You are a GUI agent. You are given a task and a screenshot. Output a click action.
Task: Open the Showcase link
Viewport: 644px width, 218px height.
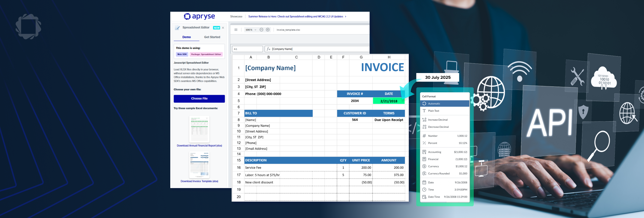(x=236, y=16)
